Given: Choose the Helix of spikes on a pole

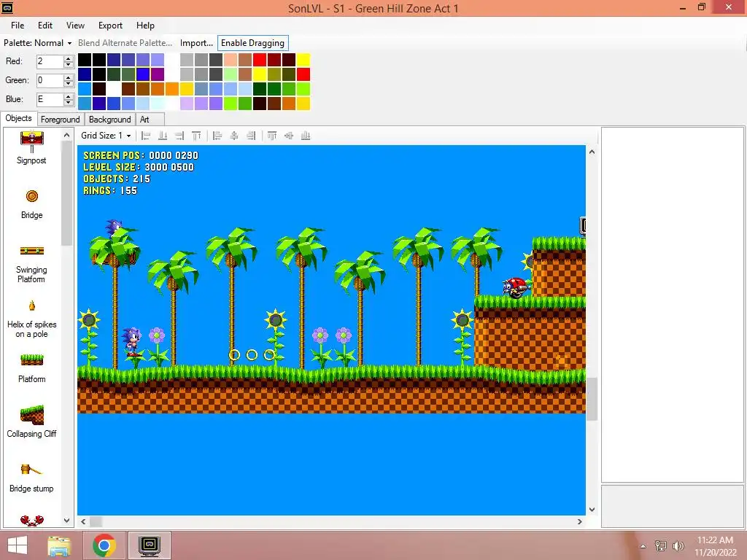Looking at the screenshot, I should click(32, 319).
